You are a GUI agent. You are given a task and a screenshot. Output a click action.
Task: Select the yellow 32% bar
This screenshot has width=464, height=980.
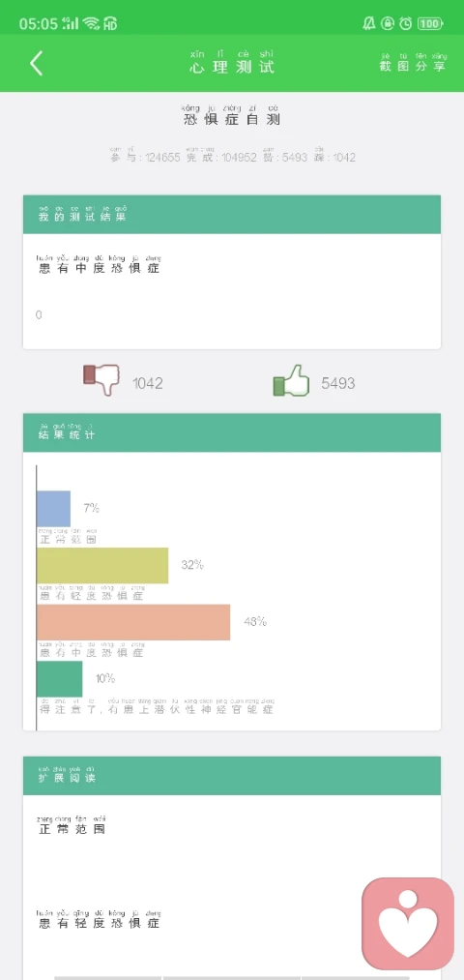[x=102, y=566]
